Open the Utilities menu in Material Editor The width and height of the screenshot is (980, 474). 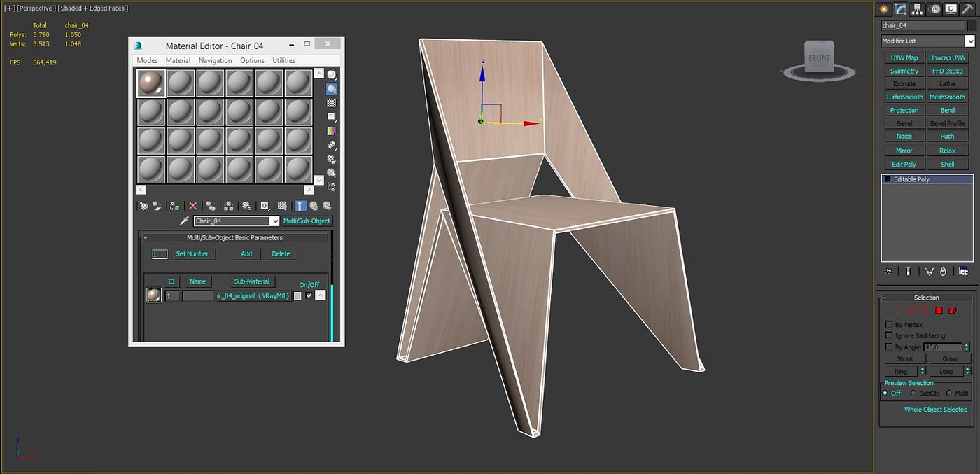pos(283,61)
